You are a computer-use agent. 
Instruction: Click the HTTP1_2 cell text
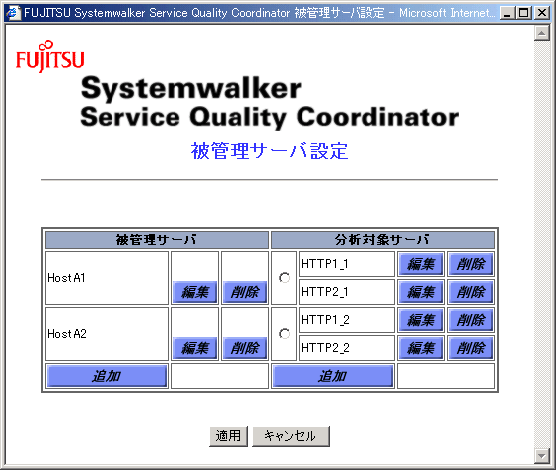pyautogui.click(x=325, y=320)
